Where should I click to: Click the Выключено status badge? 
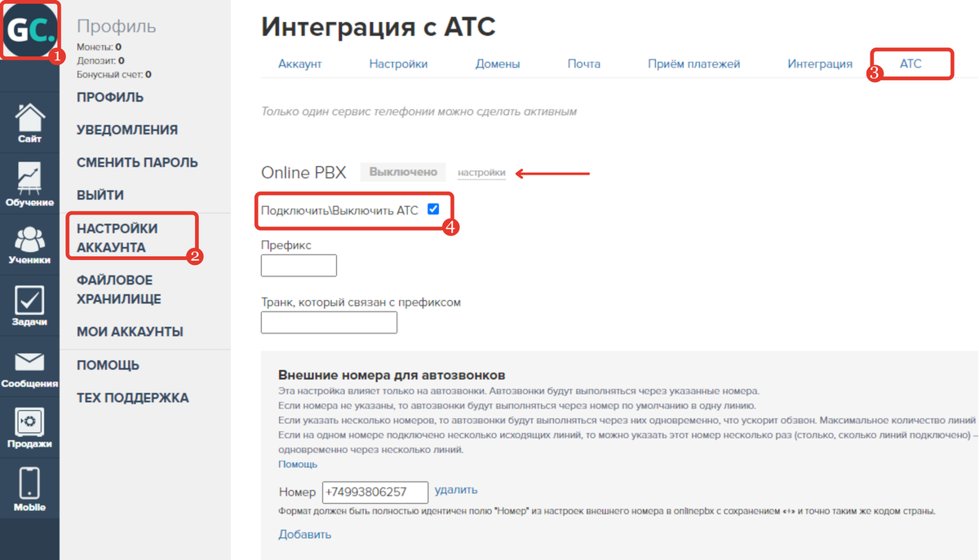403,172
